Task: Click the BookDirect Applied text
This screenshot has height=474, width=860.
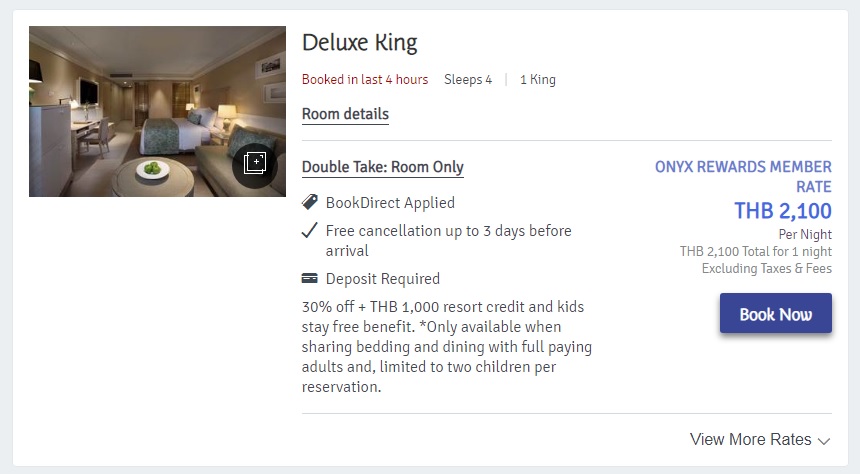Action: point(390,203)
